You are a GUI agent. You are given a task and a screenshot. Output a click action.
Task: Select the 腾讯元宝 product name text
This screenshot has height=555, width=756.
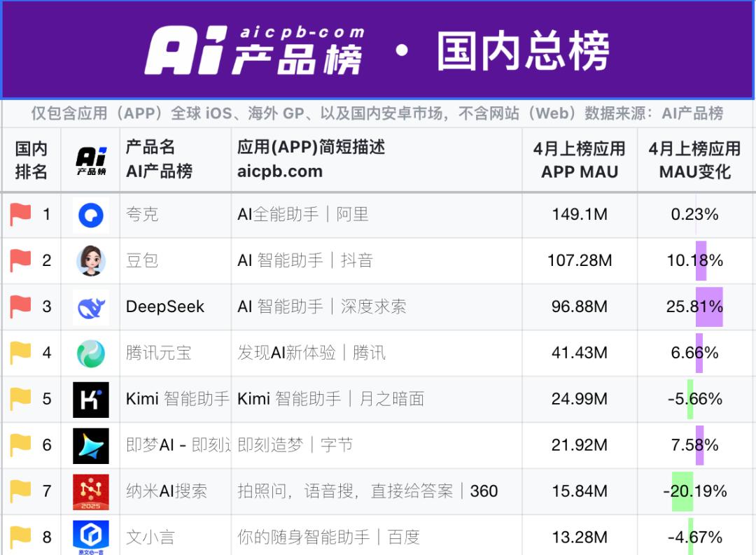[x=159, y=353]
